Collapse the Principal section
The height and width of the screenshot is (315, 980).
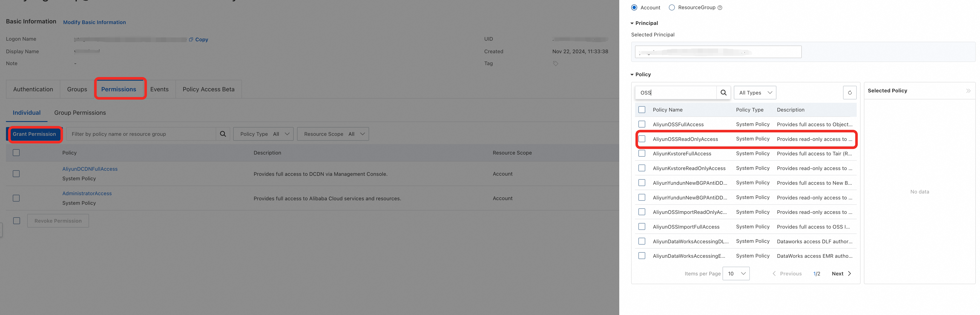632,23
